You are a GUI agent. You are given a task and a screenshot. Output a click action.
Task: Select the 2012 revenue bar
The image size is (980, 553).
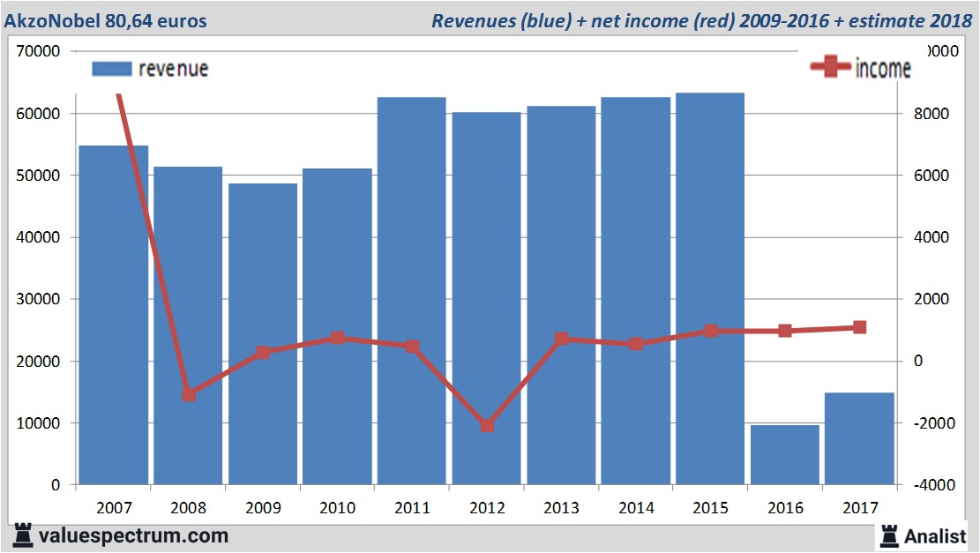pyautogui.click(x=486, y=298)
